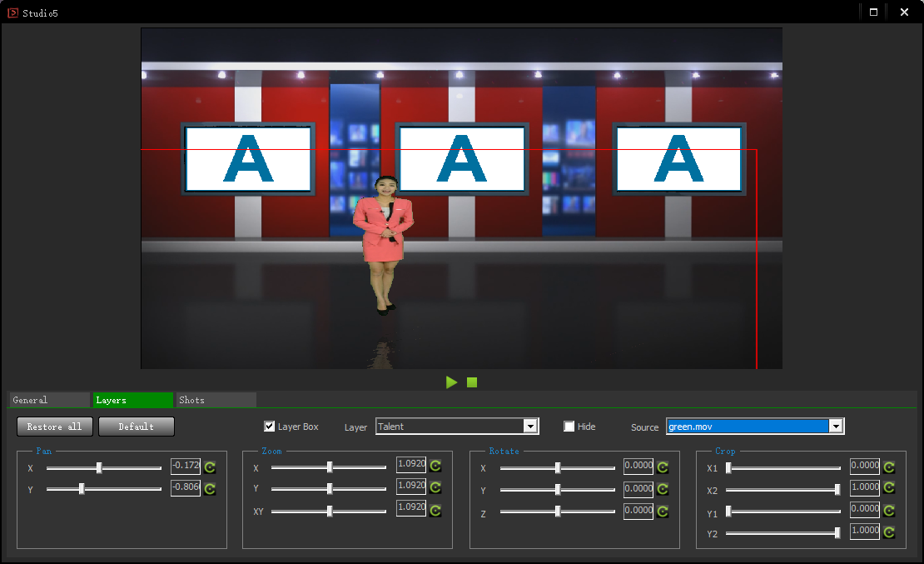Image resolution: width=924 pixels, height=564 pixels.
Task: Click the Crop Y2 value field
Action: pos(865,532)
